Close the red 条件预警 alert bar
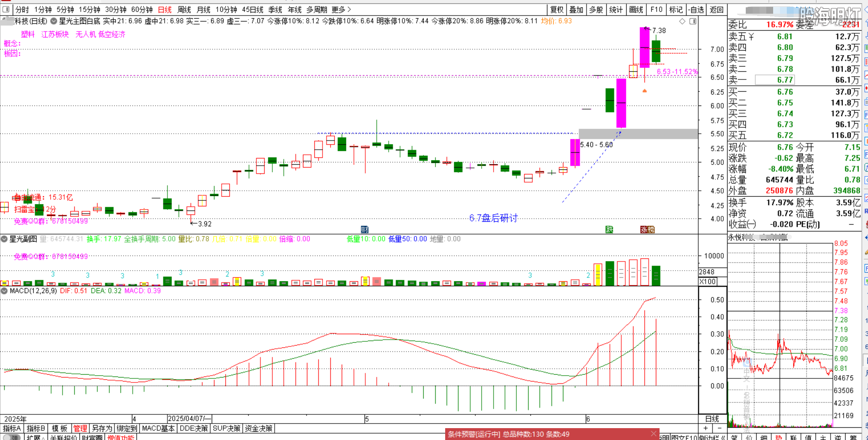 click(x=654, y=434)
